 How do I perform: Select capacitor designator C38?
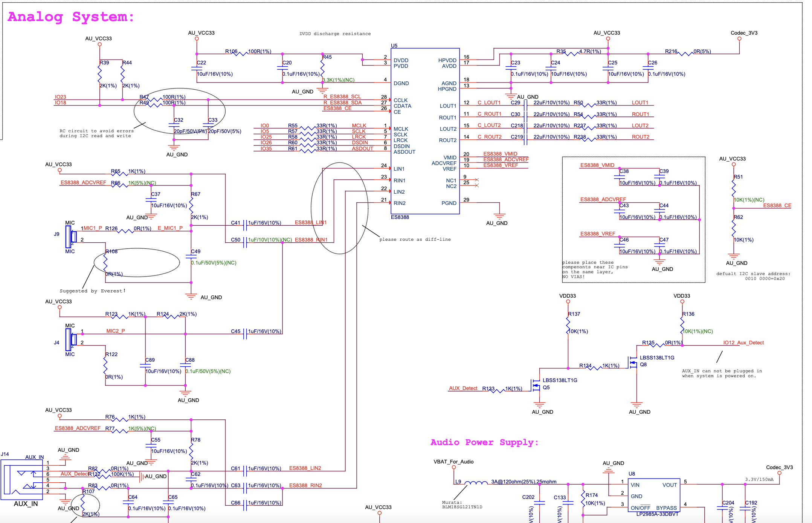pos(624,171)
